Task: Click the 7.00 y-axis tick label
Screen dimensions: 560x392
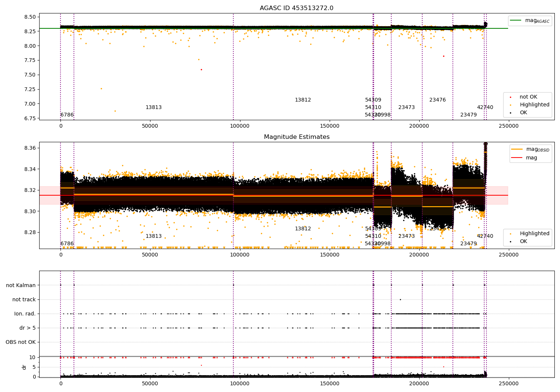Action: [29, 104]
